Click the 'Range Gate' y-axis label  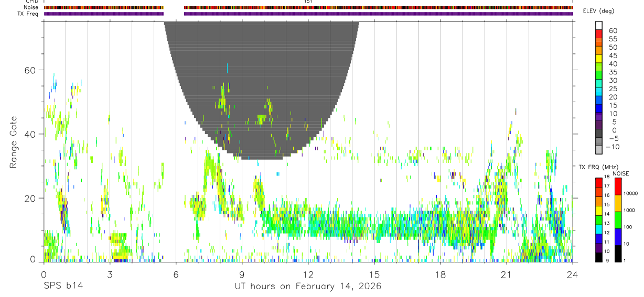pyautogui.click(x=14, y=142)
